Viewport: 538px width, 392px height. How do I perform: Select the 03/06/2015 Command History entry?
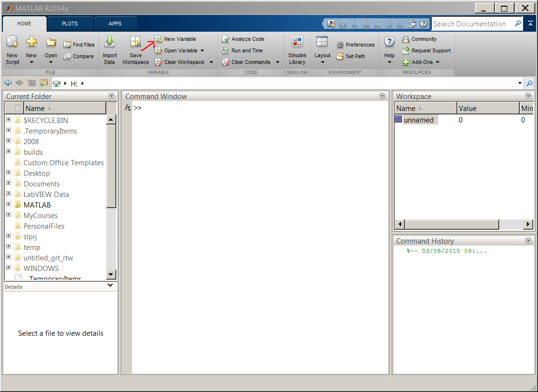point(446,251)
